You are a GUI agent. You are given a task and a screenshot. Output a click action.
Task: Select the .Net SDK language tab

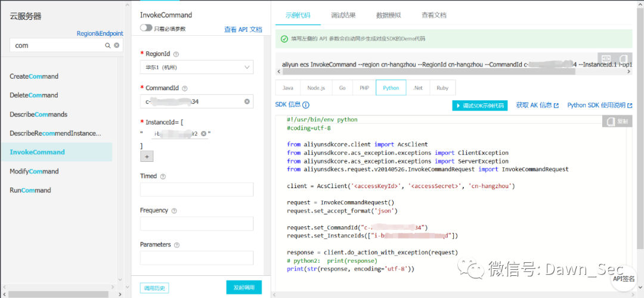tap(418, 88)
